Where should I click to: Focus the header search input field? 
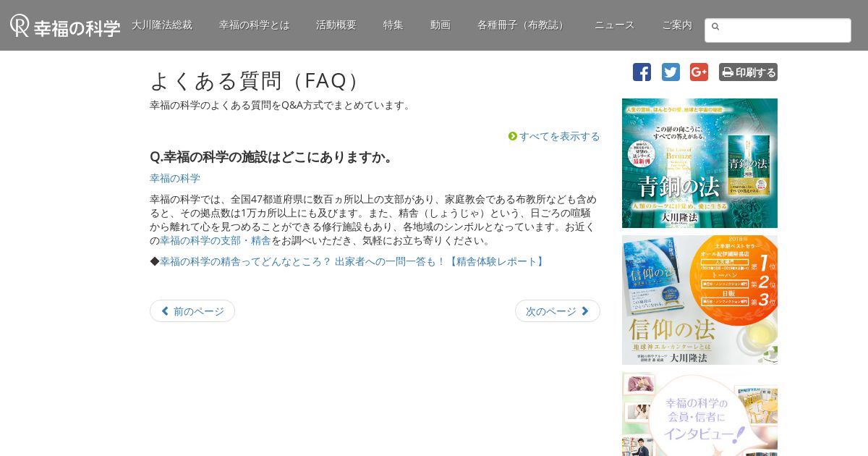778,30
